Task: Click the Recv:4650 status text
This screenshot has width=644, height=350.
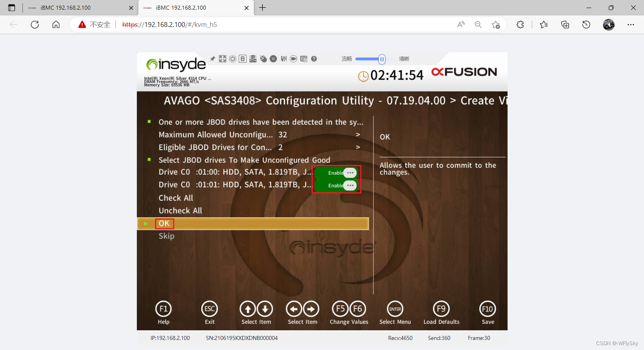Action: click(400, 338)
